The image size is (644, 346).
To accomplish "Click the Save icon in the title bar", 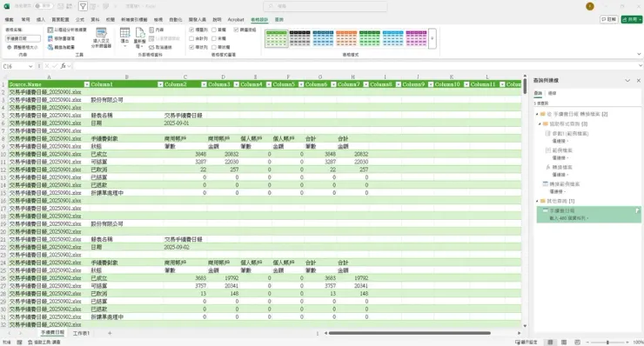I will tap(60, 6).
